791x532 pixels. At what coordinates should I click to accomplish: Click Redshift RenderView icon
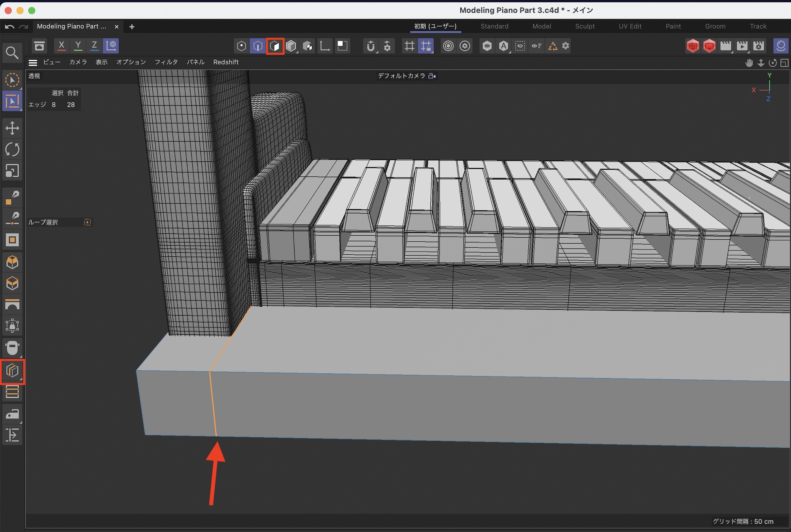coord(693,46)
